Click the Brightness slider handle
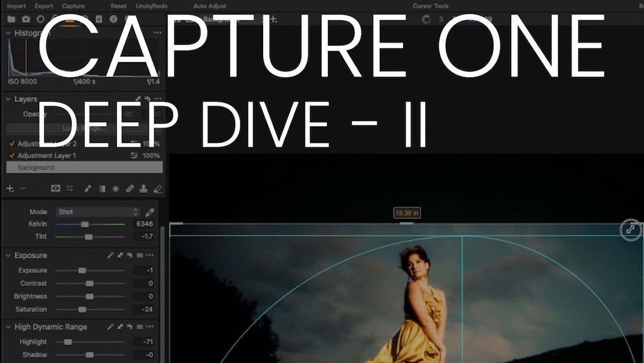644x363 pixels. tap(89, 296)
